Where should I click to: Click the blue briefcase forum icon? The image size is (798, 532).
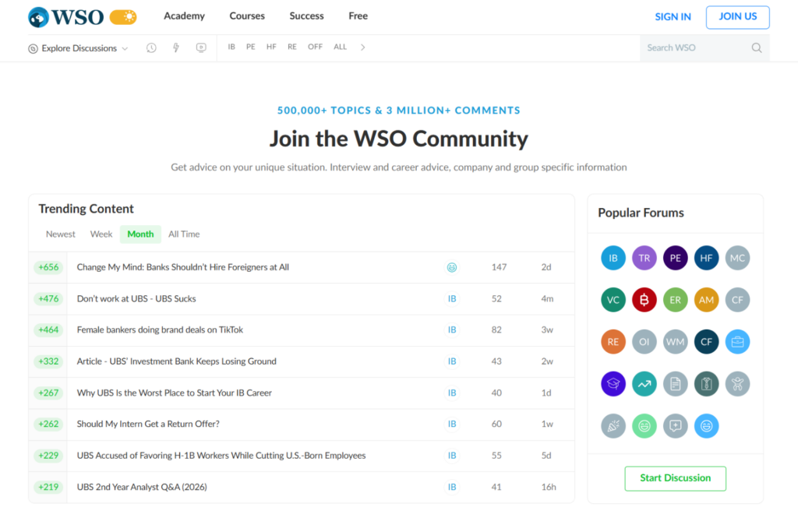point(737,342)
